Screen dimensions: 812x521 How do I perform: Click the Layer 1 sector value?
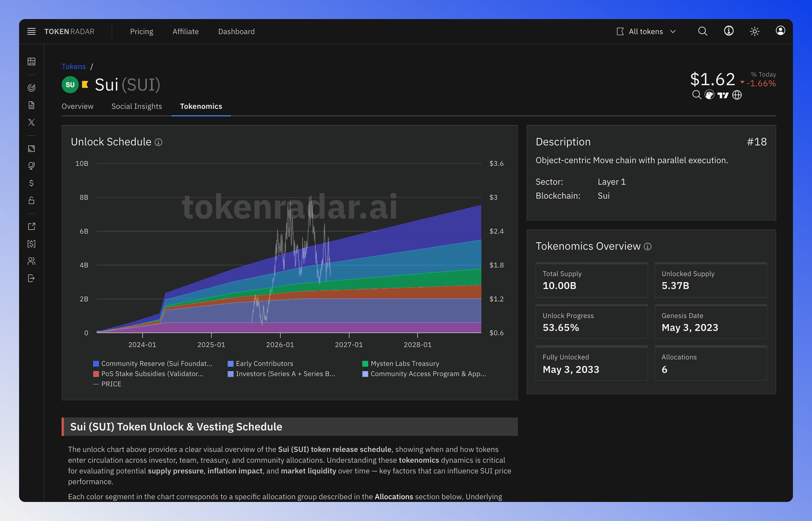click(612, 182)
